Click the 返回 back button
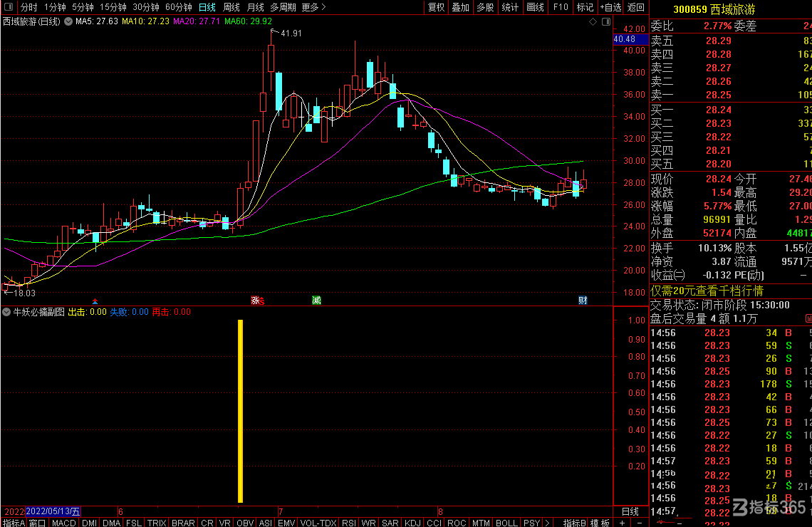Viewport: 812px width, 527px height. click(x=636, y=7)
